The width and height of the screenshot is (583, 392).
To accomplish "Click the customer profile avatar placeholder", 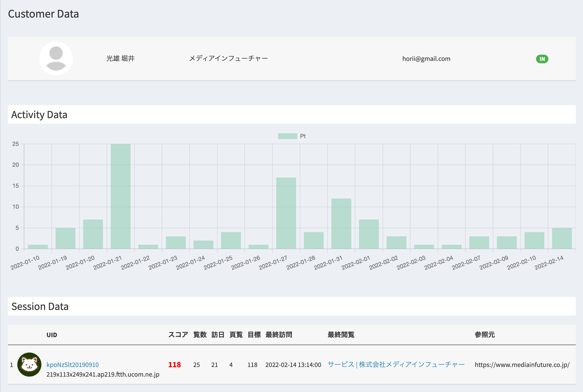I will click(56, 58).
